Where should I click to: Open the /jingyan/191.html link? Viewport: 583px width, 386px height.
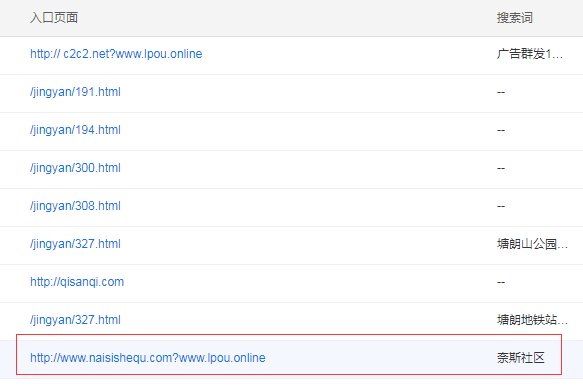coord(75,92)
